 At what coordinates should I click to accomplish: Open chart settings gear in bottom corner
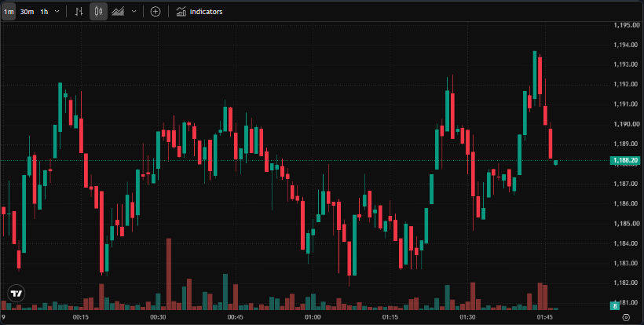point(626,317)
